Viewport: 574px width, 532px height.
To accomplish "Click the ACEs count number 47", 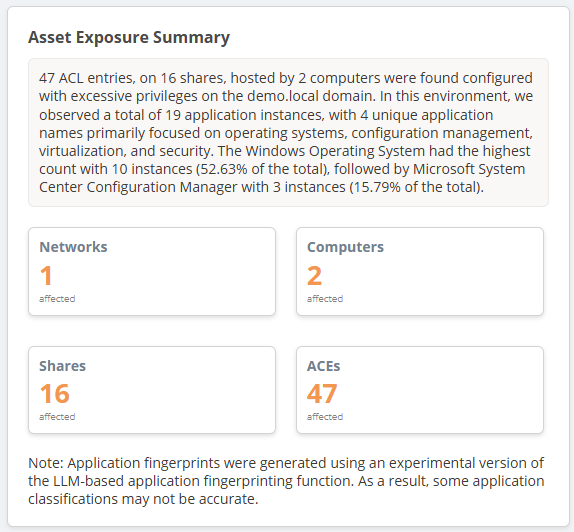I will point(322,394).
